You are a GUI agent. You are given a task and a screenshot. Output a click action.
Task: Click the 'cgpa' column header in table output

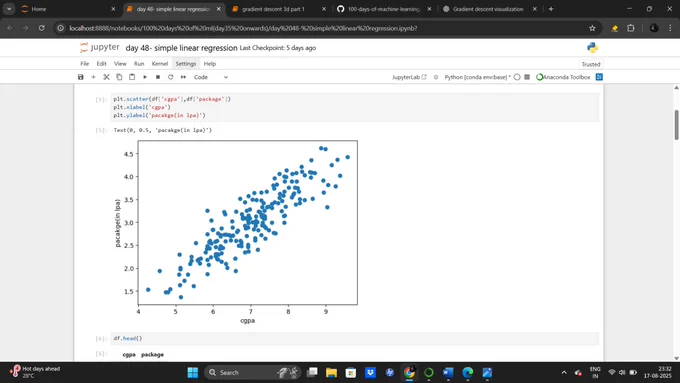(129, 355)
